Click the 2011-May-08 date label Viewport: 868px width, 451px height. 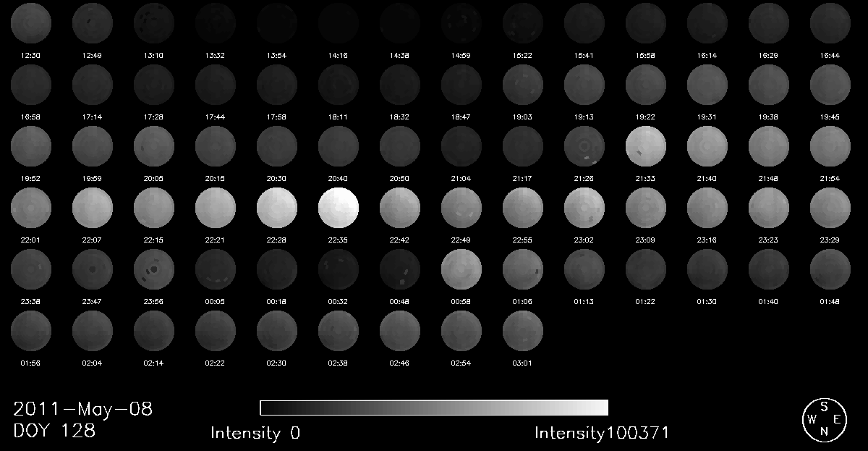[x=83, y=409]
